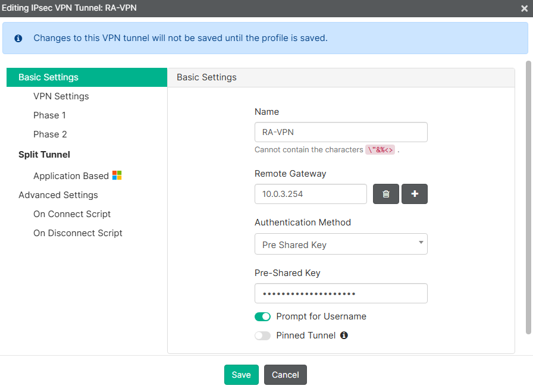Open the On Disconnect Script page

[x=77, y=233]
